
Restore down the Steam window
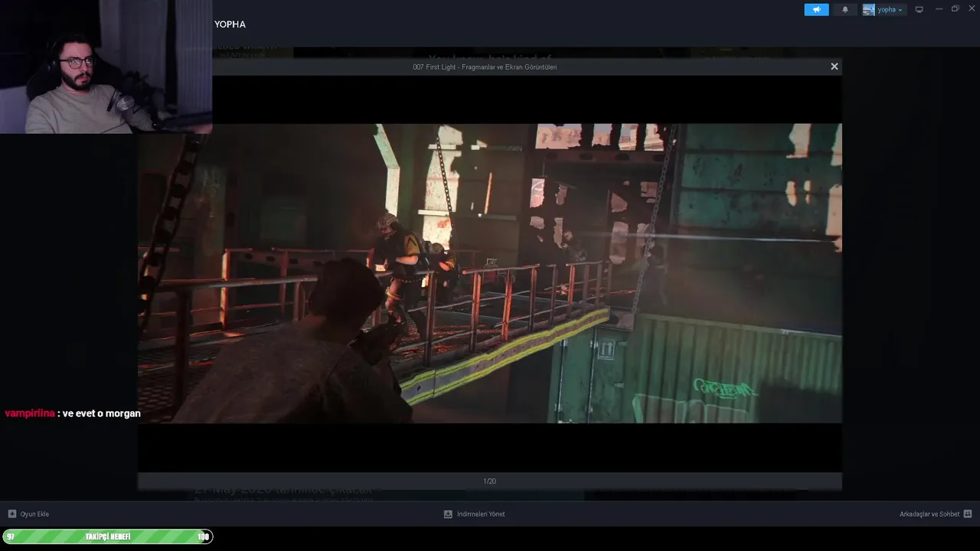point(955,9)
